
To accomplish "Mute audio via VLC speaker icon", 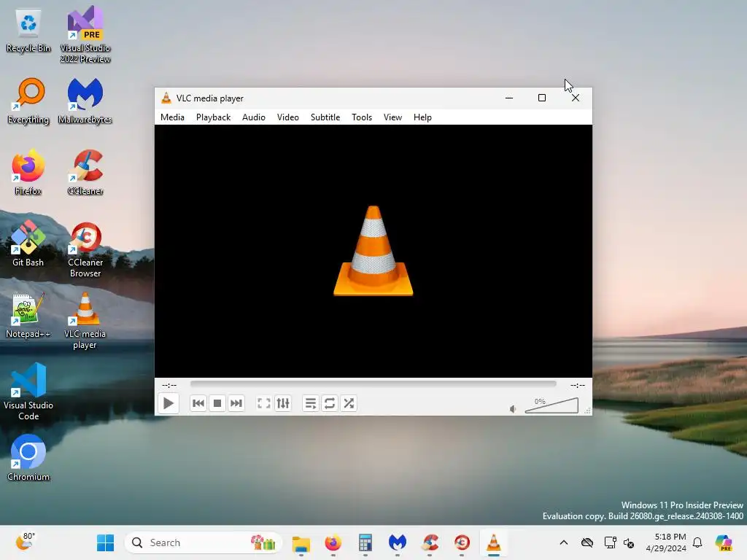I will [513, 408].
